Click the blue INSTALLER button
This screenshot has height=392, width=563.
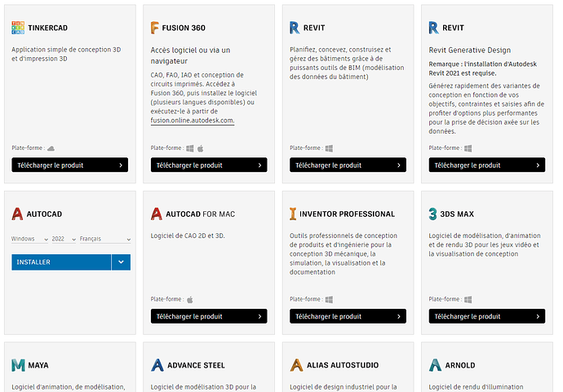click(x=61, y=262)
